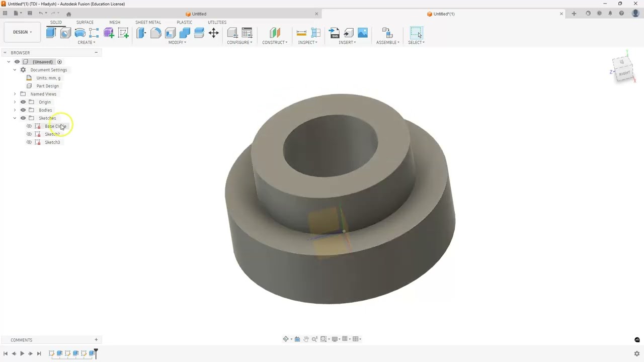The image size is (644, 362).
Task: Click the Configure design icon
Action: (x=232, y=33)
